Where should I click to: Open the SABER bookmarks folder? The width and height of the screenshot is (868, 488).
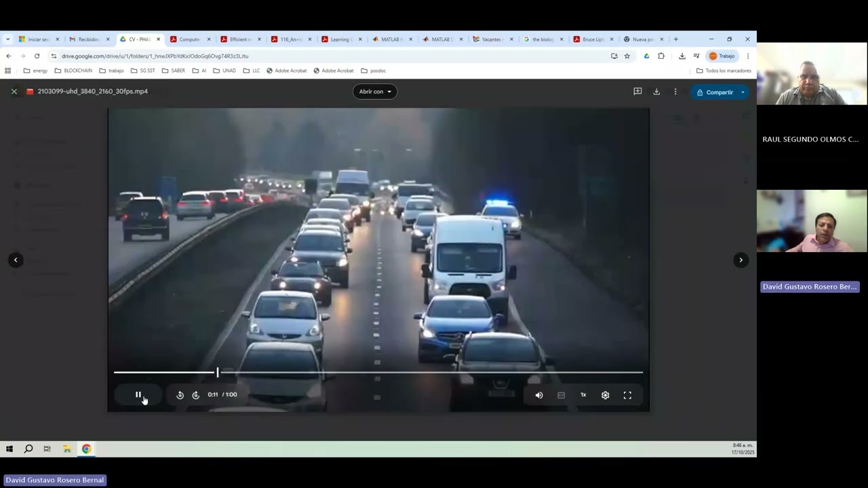[173, 70]
